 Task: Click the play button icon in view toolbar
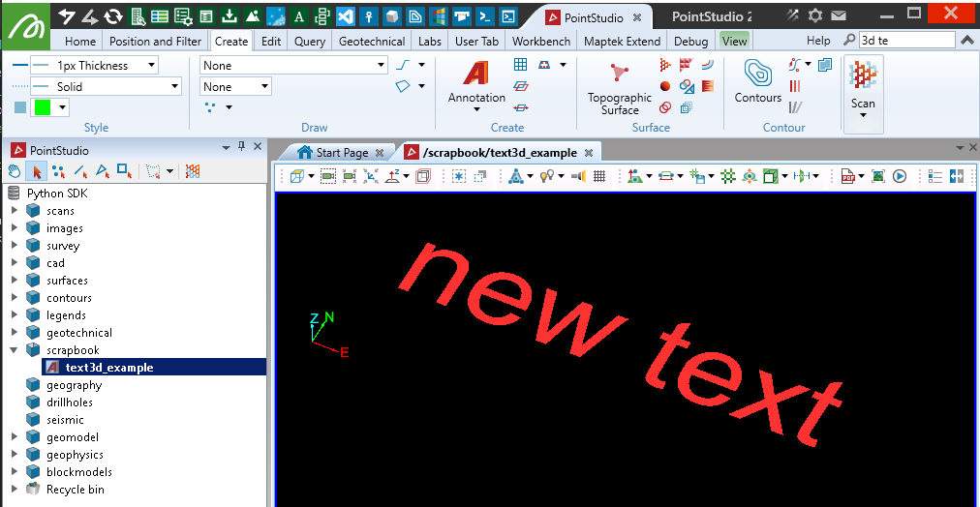tap(900, 177)
